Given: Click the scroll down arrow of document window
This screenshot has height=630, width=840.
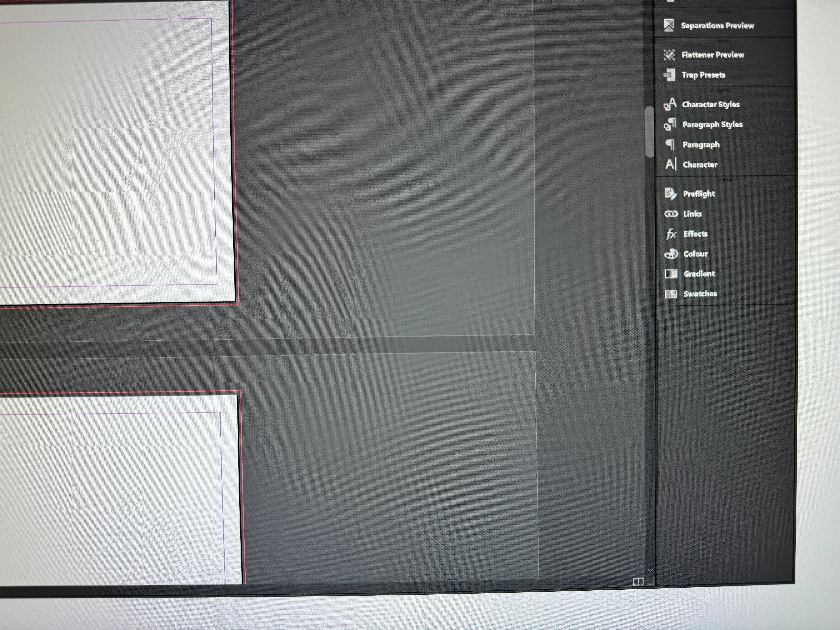Looking at the screenshot, I should [x=650, y=570].
